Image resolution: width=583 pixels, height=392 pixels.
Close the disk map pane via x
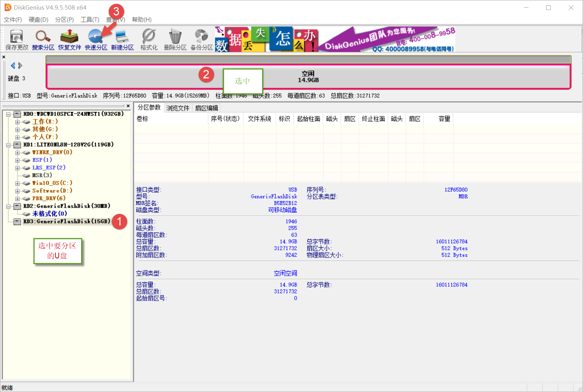[4, 57]
